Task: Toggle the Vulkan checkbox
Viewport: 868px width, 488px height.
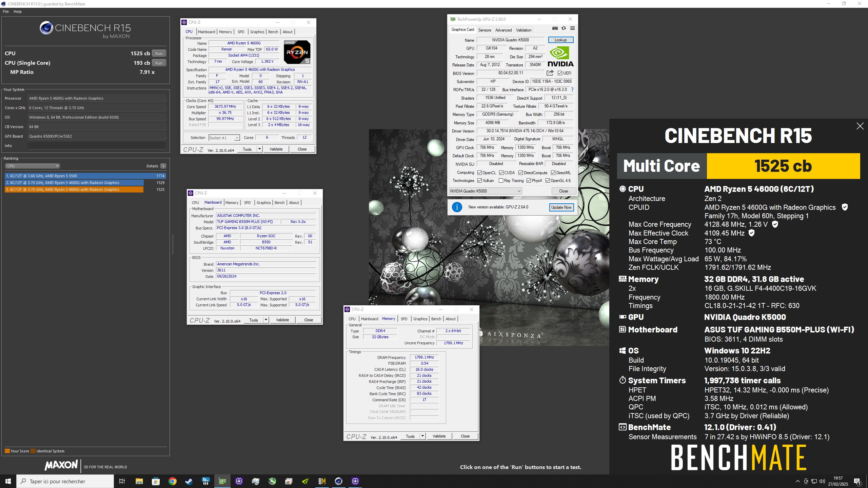Action: 479,181
